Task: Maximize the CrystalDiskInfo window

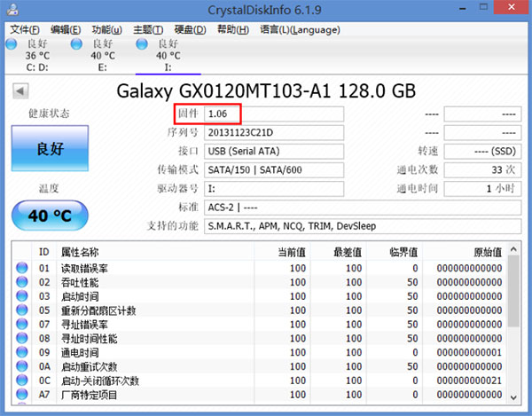Action: pos(483,7)
